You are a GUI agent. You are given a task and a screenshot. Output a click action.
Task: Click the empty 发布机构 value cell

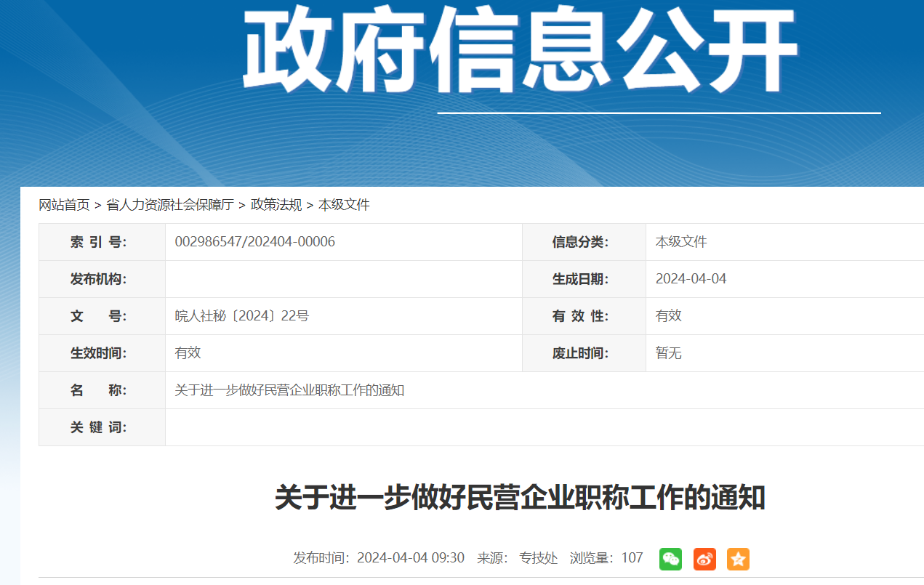(343, 279)
